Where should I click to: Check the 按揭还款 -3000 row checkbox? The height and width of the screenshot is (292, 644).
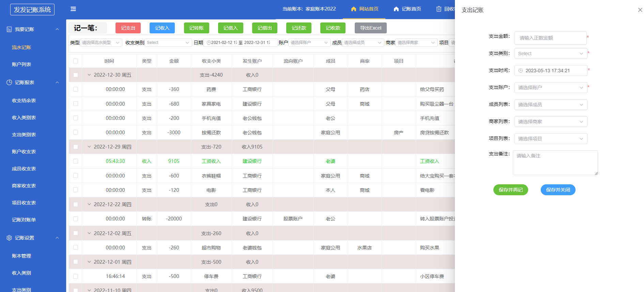click(x=76, y=132)
